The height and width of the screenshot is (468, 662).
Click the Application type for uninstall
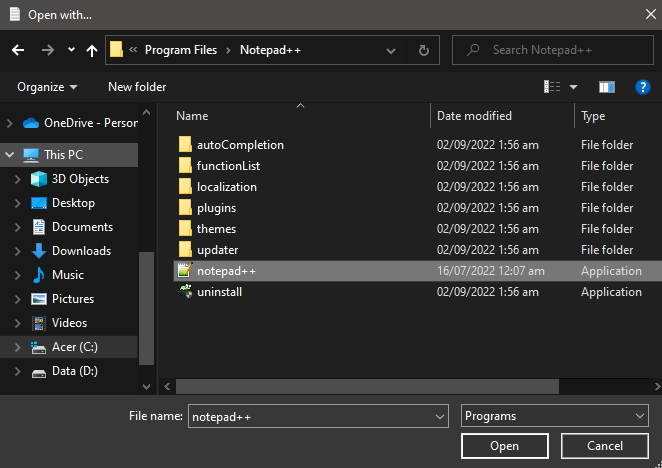point(611,292)
